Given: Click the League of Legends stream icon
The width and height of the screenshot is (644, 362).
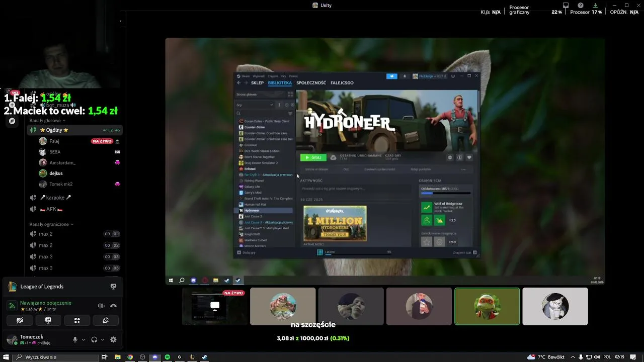Looking at the screenshot, I should tap(113, 287).
